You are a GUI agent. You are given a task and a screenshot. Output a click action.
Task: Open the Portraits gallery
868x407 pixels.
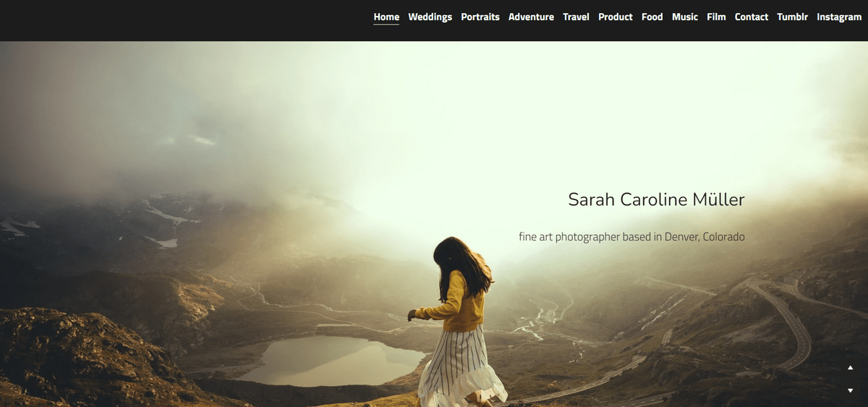pyautogui.click(x=480, y=17)
